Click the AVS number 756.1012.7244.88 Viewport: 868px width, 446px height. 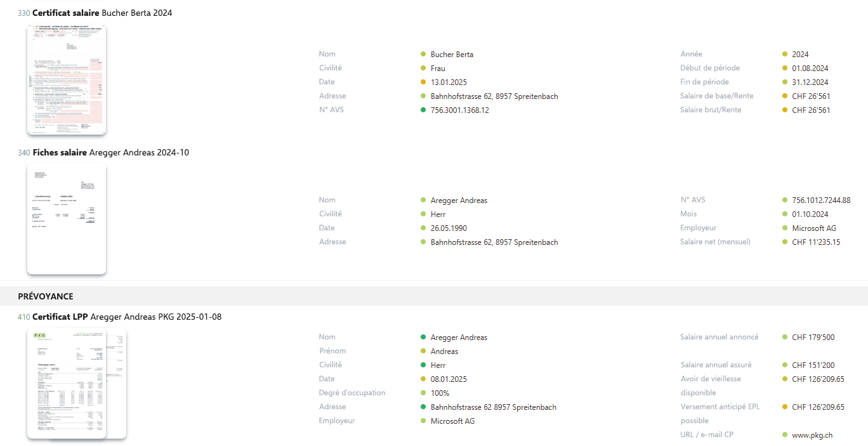821,200
